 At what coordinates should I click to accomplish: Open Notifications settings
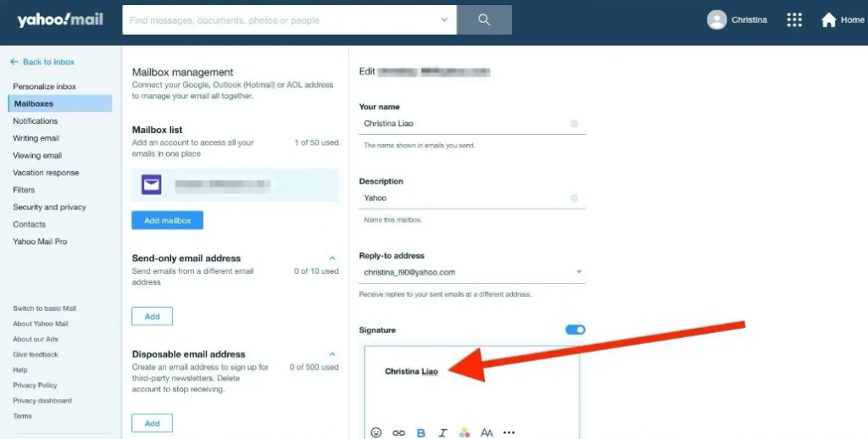tap(35, 120)
